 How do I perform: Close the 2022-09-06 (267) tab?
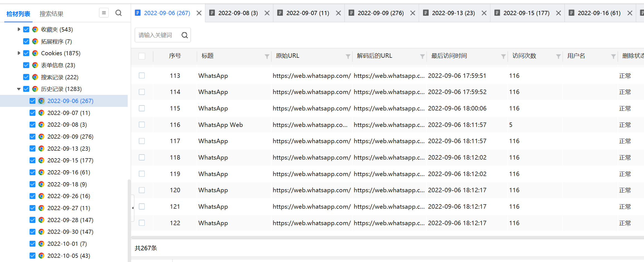click(199, 13)
